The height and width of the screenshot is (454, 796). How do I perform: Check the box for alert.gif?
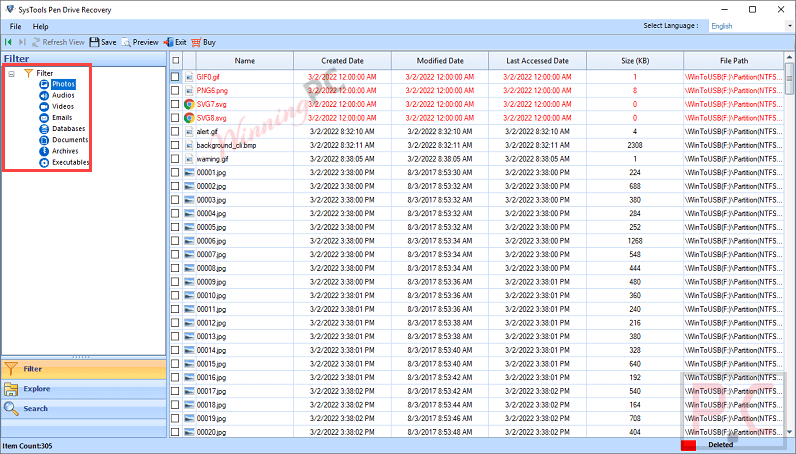175,132
